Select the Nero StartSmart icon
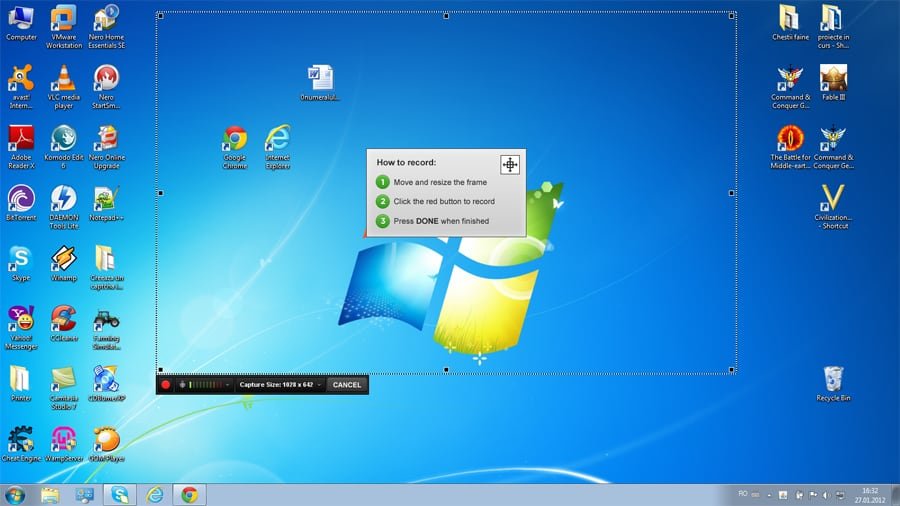The height and width of the screenshot is (506, 900). coord(106,87)
